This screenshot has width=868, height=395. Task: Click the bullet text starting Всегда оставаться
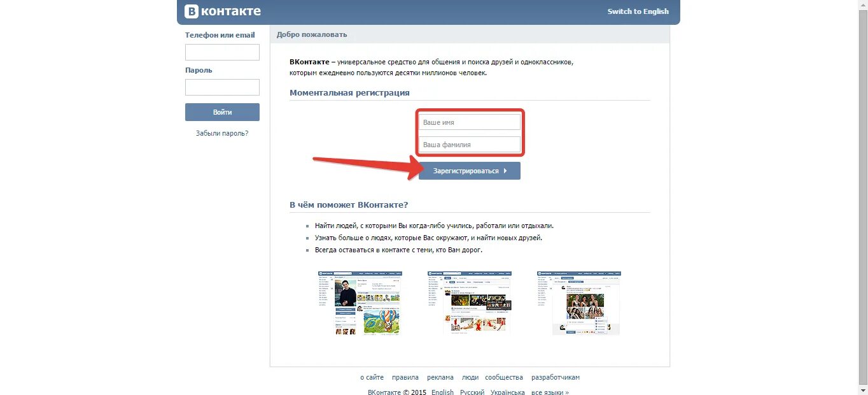click(399, 250)
